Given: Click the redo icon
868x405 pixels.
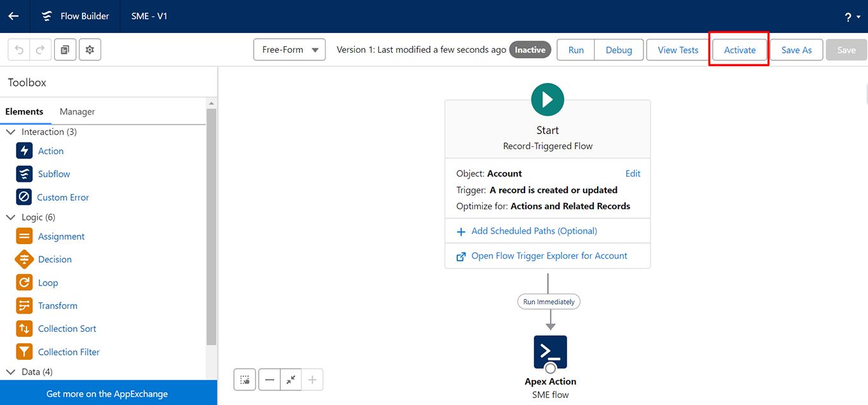Looking at the screenshot, I should 39,50.
